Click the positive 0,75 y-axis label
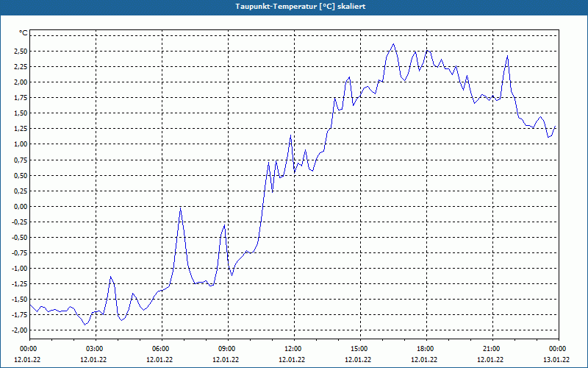 coord(21,160)
